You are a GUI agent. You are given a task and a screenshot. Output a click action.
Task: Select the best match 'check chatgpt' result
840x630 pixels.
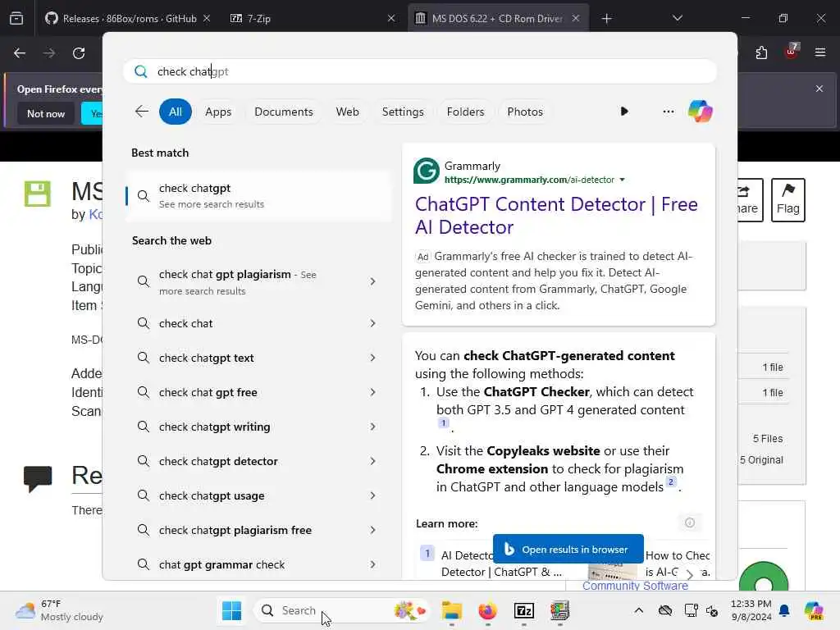tap(259, 195)
